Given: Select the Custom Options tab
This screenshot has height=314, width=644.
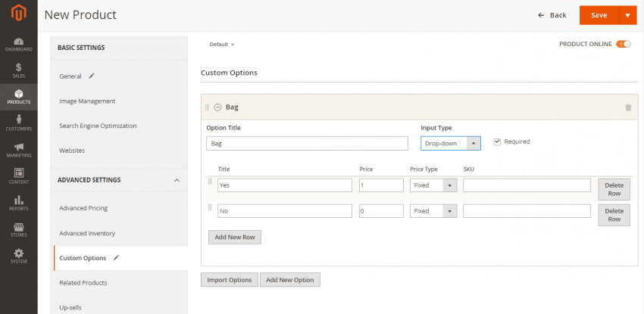Looking at the screenshot, I should pos(120,258).
